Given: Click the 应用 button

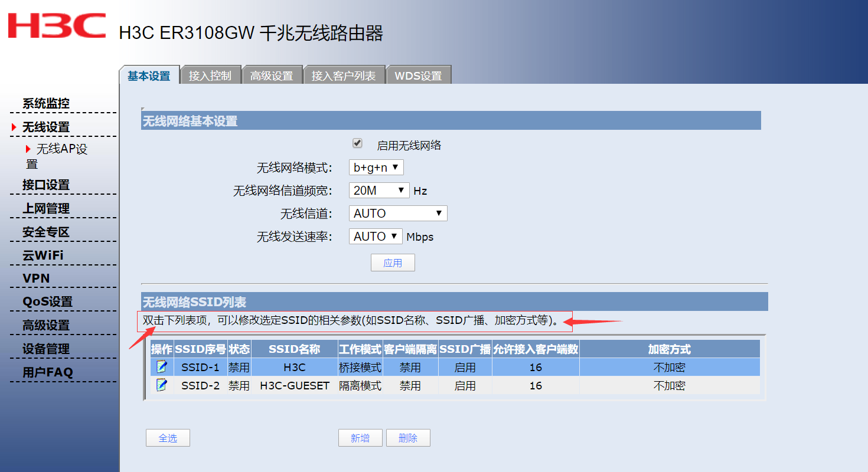Looking at the screenshot, I should point(393,263).
